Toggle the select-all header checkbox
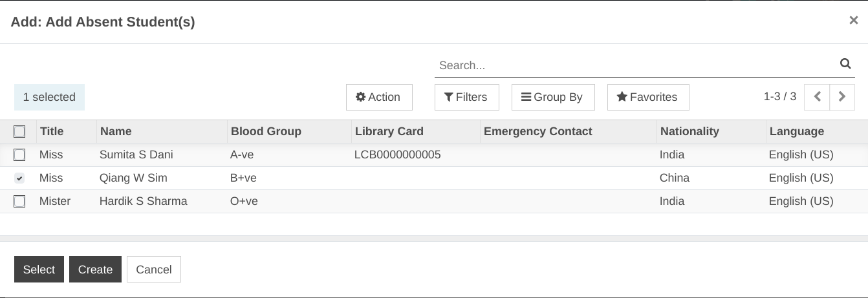 coord(19,131)
